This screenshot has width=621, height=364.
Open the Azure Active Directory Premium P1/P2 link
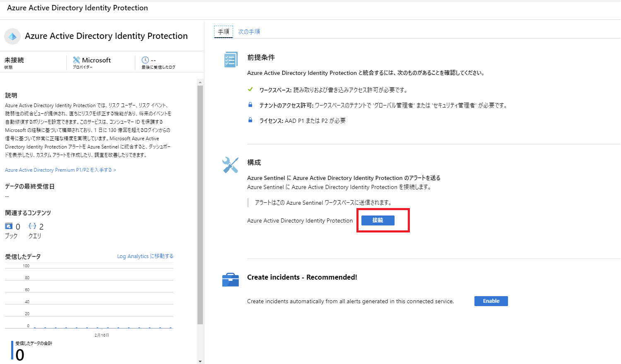60,170
